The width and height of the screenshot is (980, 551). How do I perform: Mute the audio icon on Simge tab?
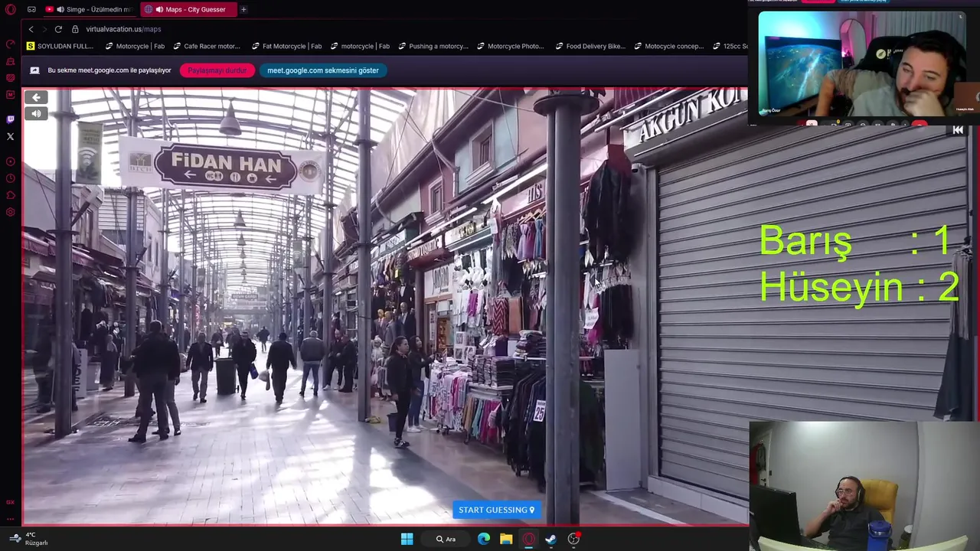(x=60, y=9)
